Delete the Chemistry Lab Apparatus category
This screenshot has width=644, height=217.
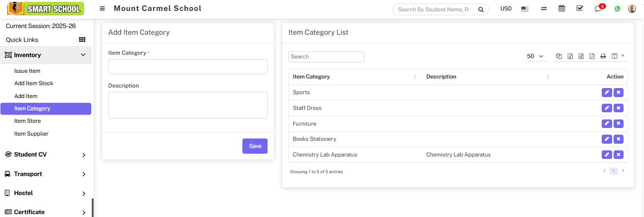click(x=618, y=155)
